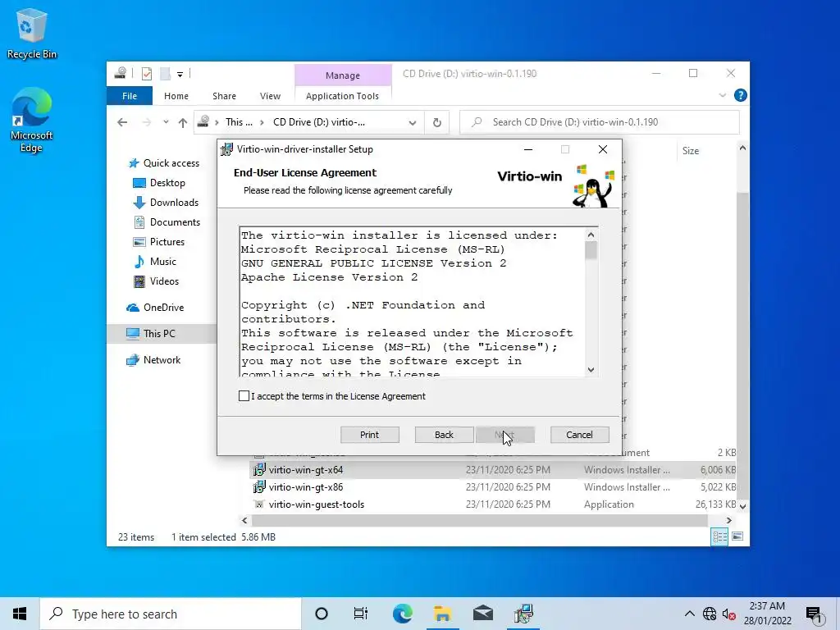Switch to details view layout icon
The height and width of the screenshot is (630, 840).
[719, 536]
